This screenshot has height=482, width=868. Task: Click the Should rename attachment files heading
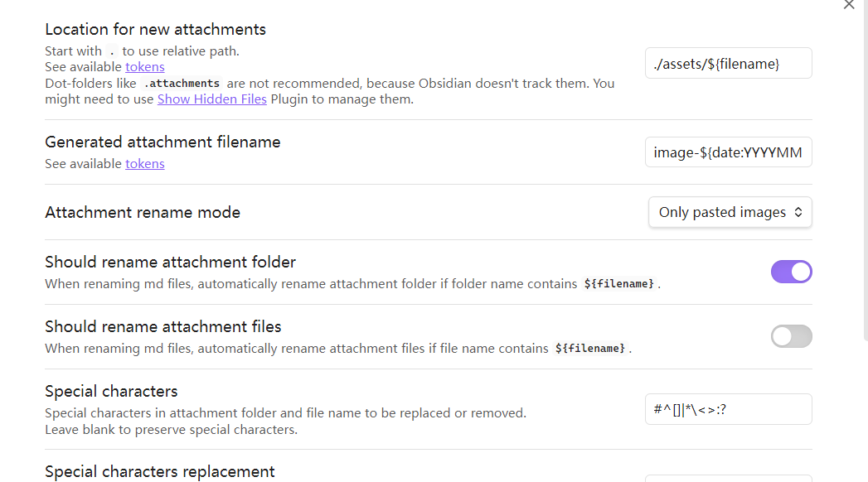[x=163, y=327]
